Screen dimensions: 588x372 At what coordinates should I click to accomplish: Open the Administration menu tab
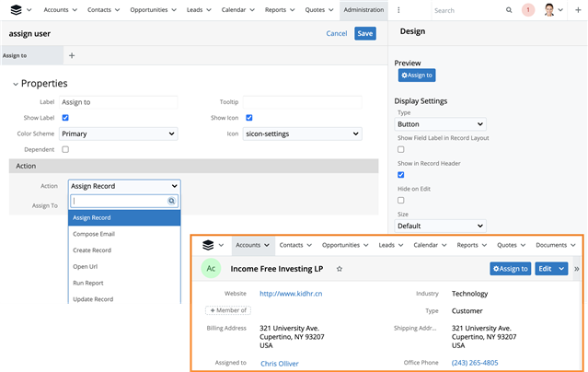tap(363, 10)
